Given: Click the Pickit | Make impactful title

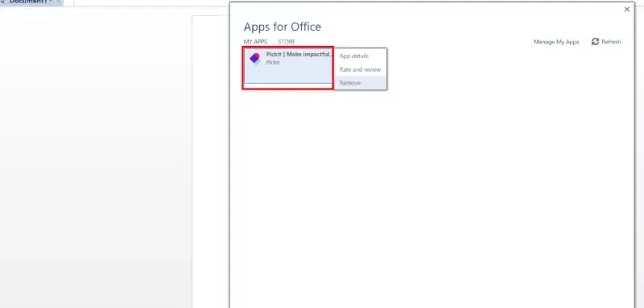Looking at the screenshot, I should pos(299,54).
